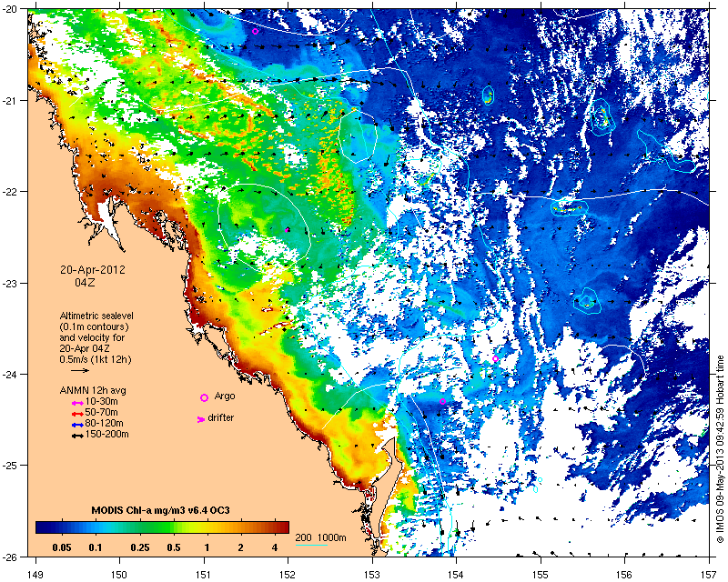
Task: Click the latitude axis label '-20'
Action: (10, 9)
